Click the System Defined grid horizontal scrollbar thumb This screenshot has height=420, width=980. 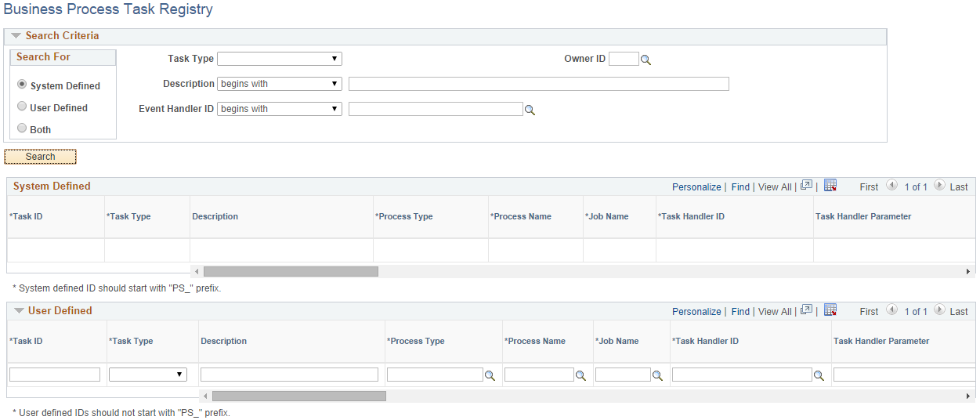[291, 271]
